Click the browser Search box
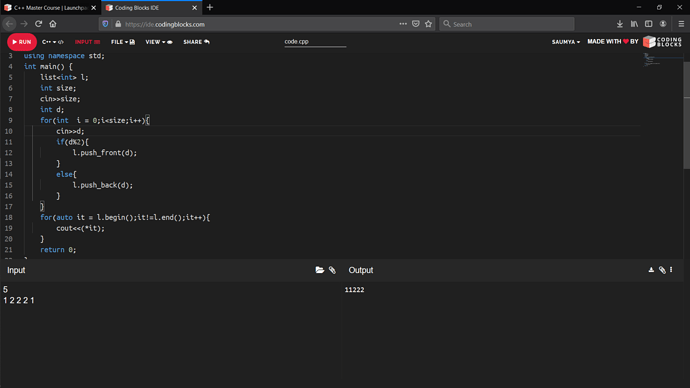The image size is (690, 388). tap(507, 24)
